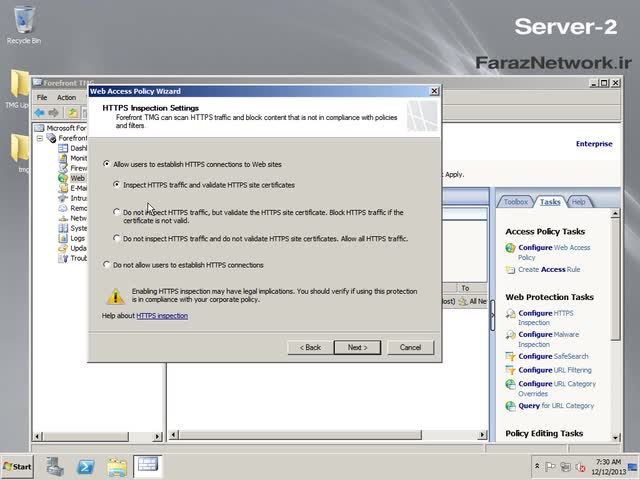This screenshot has width=640, height=480.
Task: Open the File menu in Forefront TMG
Action: click(x=42, y=98)
